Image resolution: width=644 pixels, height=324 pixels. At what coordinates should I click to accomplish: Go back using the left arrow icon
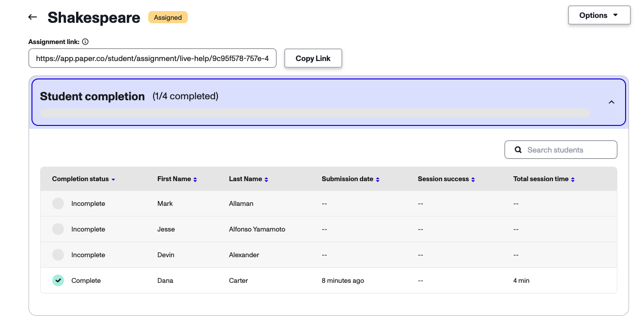point(32,17)
